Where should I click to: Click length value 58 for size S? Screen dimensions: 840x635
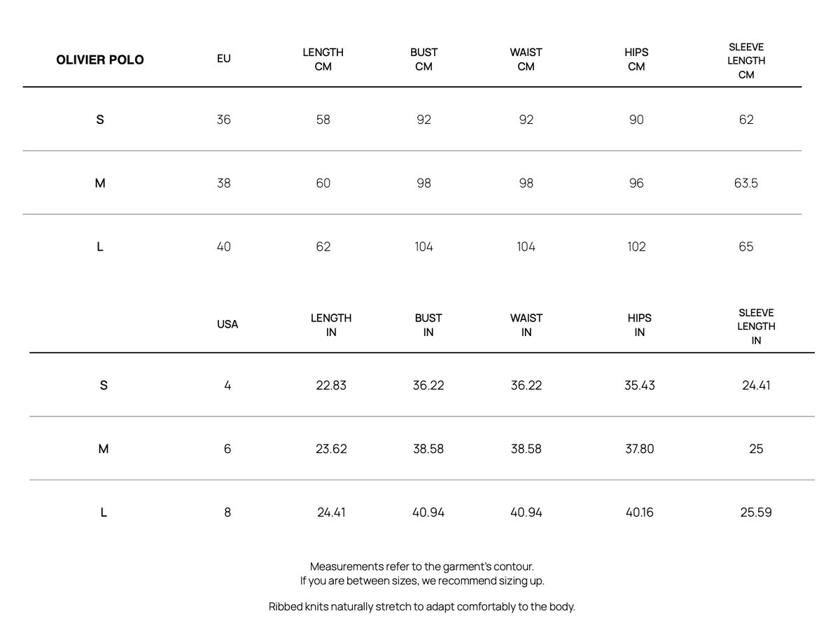pyautogui.click(x=323, y=120)
